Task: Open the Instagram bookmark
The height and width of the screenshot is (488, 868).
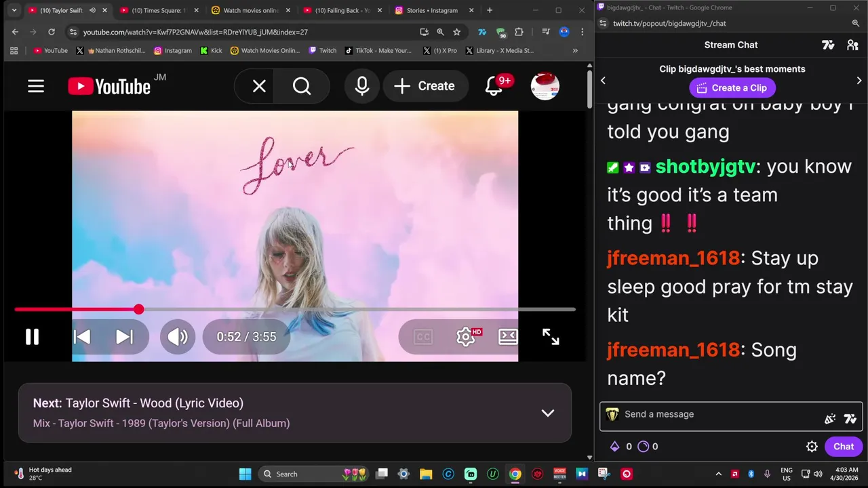Action: [x=172, y=51]
